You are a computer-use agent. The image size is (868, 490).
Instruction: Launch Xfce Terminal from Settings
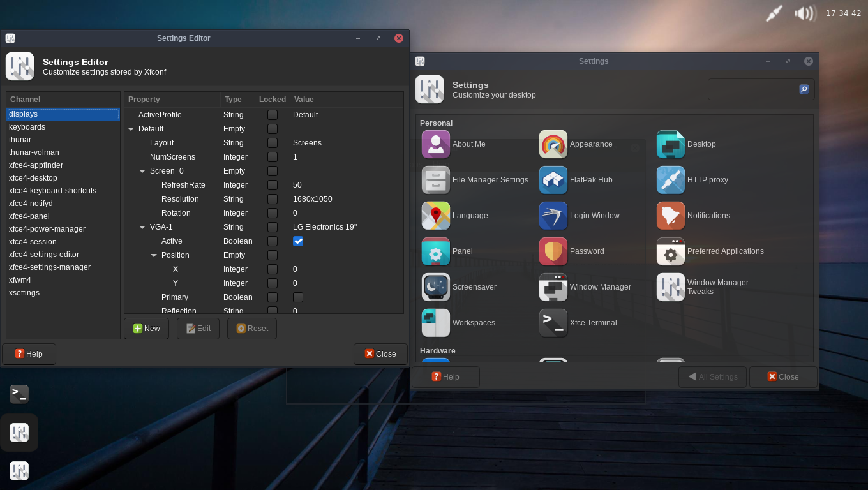coord(553,323)
